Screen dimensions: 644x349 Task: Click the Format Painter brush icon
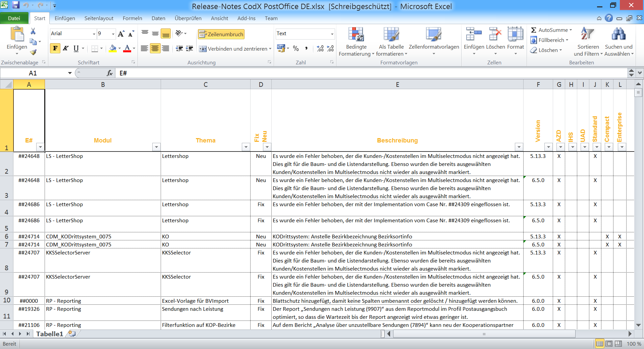(x=33, y=52)
